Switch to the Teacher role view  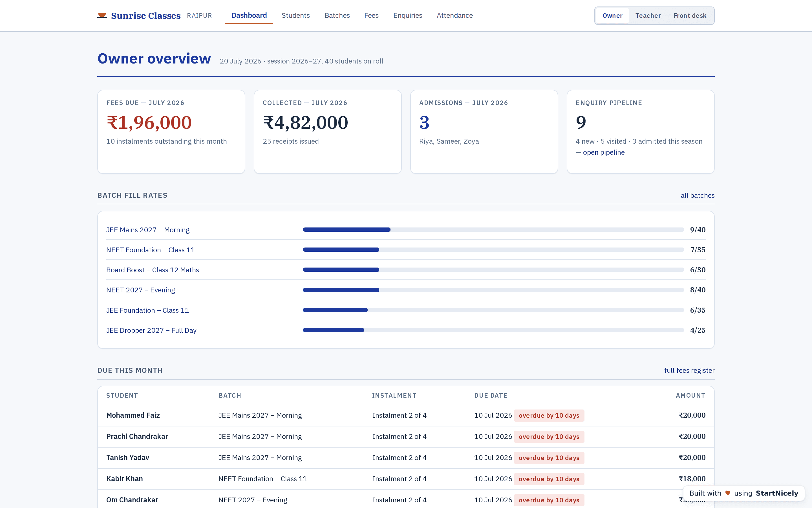(648, 16)
